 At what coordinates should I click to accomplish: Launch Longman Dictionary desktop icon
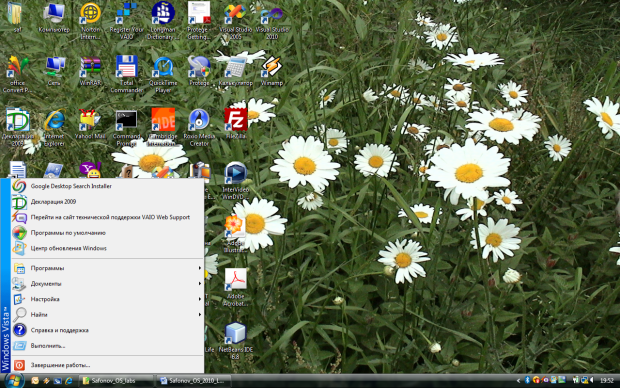163,20
